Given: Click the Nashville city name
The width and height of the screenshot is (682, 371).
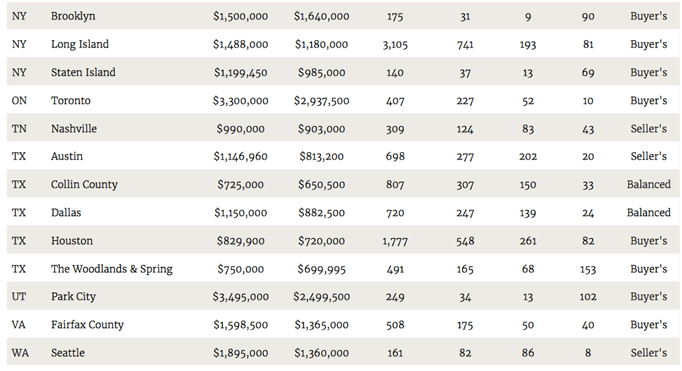Looking at the screenshot, I should [x=74, y=129].
